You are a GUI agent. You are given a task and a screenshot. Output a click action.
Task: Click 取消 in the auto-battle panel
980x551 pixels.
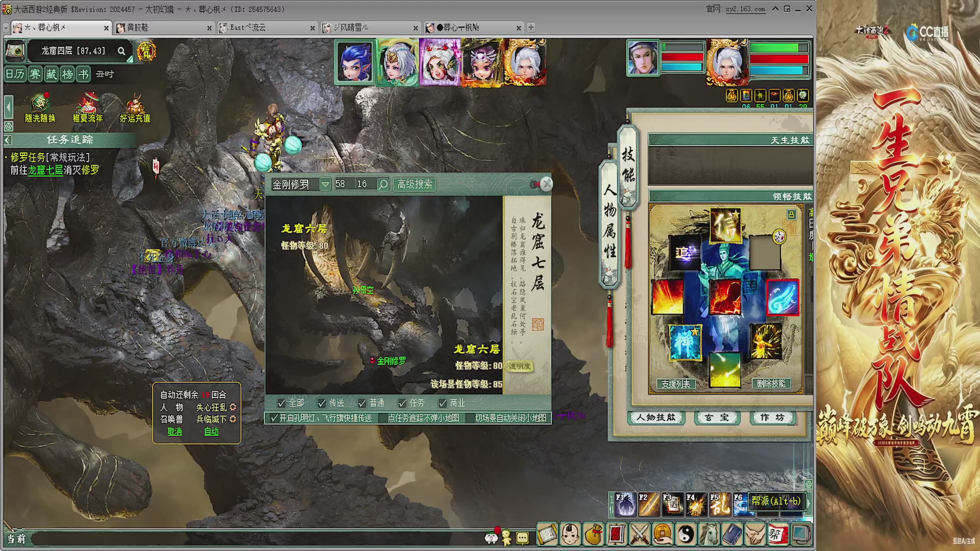pyautogui.click(x=175, y=432)
